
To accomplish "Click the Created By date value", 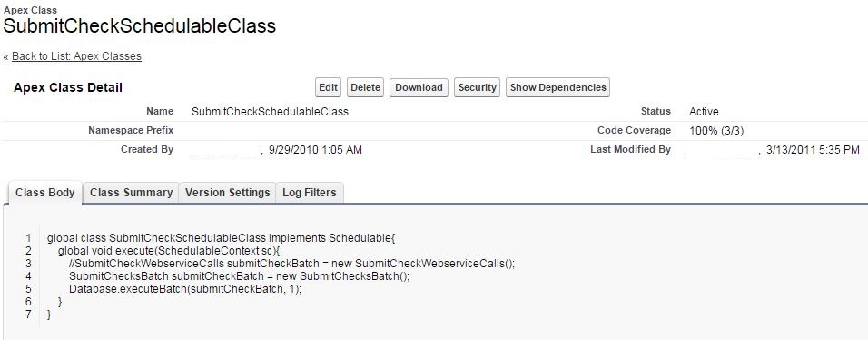I will coord(316,150).
